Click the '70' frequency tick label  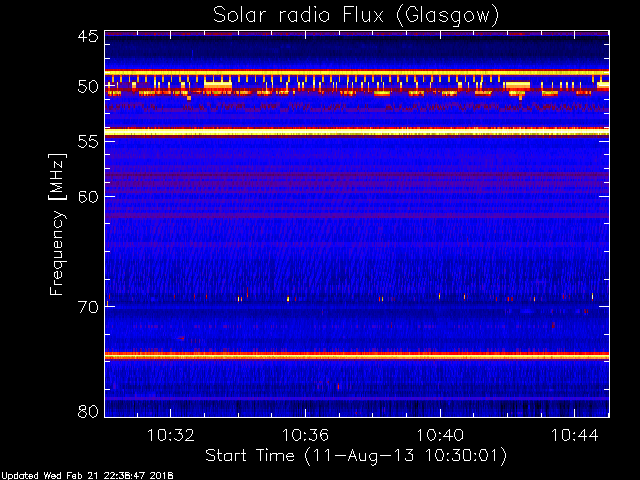coord(88,307)
